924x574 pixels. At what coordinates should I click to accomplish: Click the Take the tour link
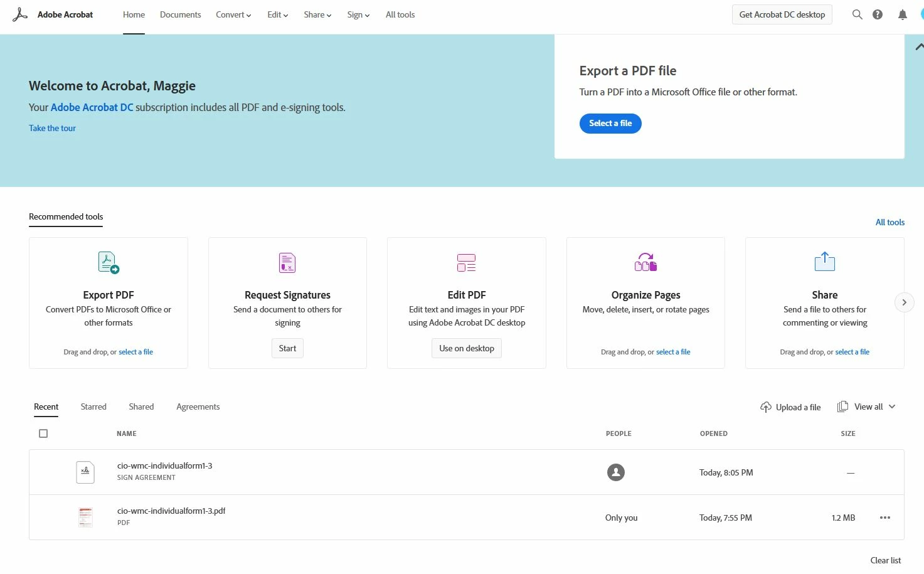(52, 128)
